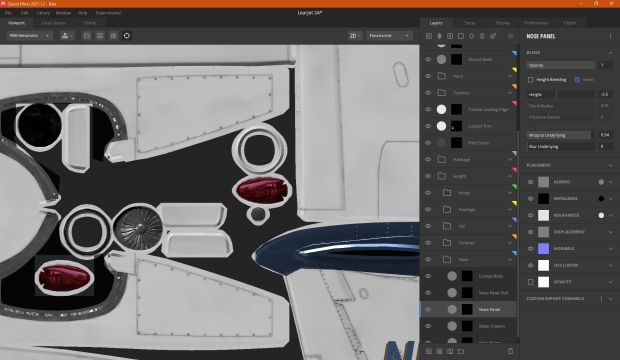
Task: Click the Paint group folder icon
Action: point(442,76)
